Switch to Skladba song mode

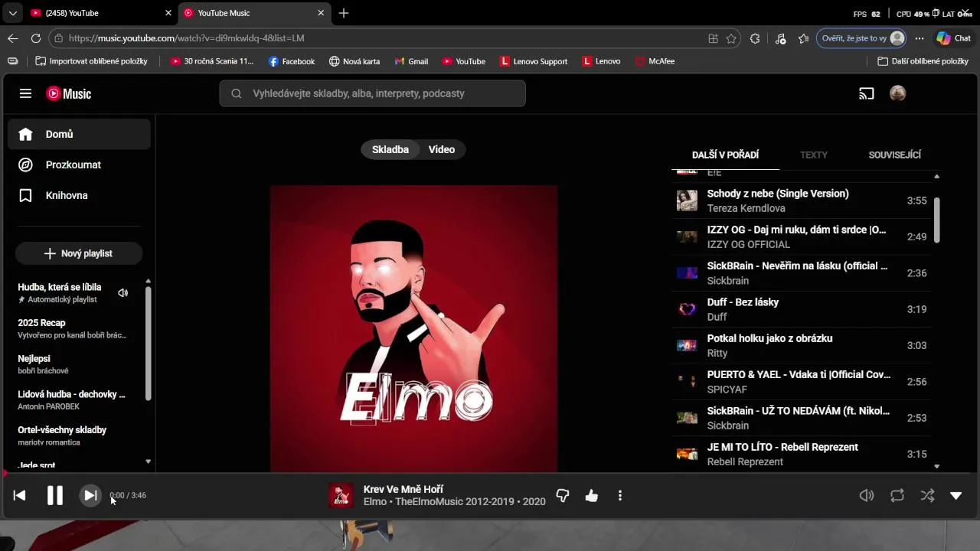coord(390,149)
